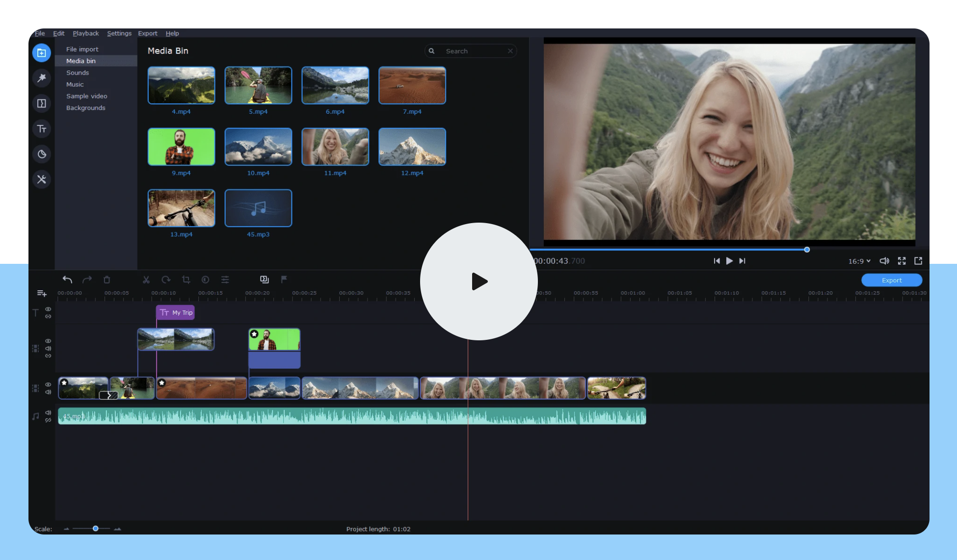
Task: Open the Stickers clock-shaped icon
Action: point(42,154)
